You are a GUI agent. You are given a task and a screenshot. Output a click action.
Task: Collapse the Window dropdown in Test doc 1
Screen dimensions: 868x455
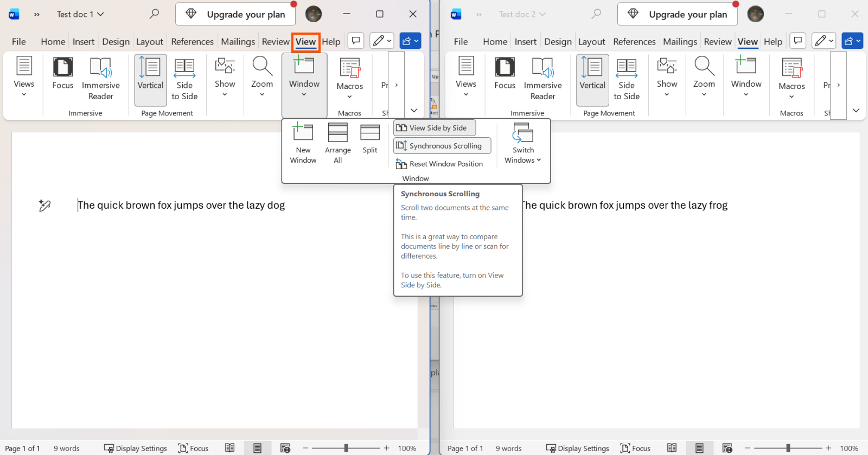(x=304, y=85)
